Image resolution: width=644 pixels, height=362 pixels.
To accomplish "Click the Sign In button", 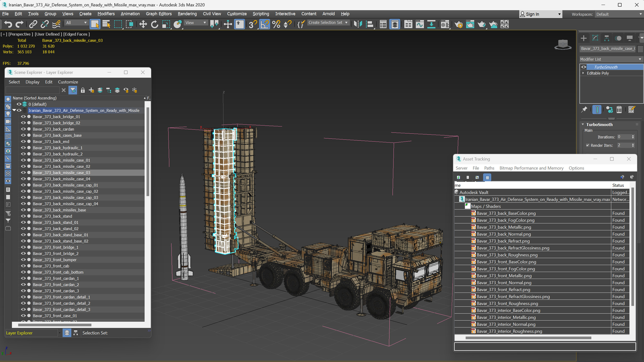I will click(x=532, y=14).
